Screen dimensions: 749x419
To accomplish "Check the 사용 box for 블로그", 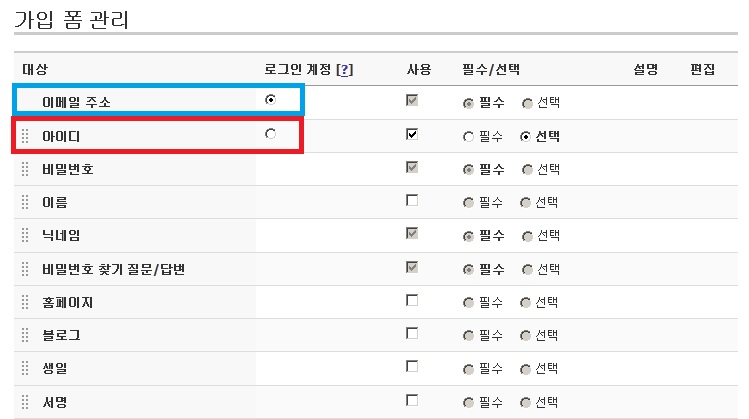I will (x=412, y=333).
